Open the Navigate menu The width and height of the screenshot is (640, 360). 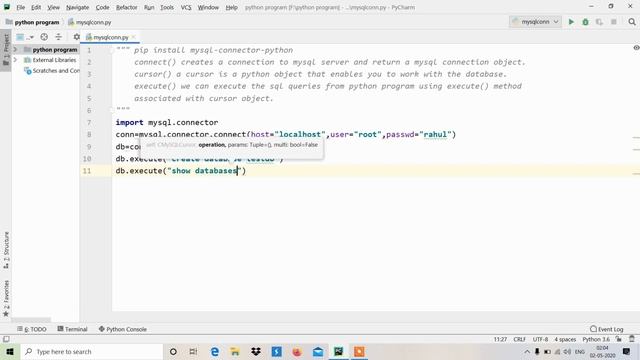point(77,7)
